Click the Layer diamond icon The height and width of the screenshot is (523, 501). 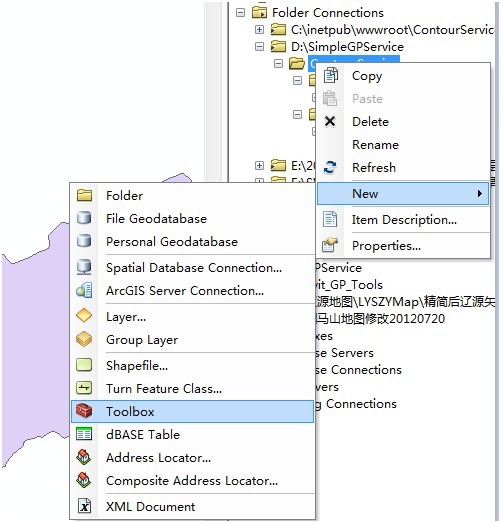click(84, 316)
